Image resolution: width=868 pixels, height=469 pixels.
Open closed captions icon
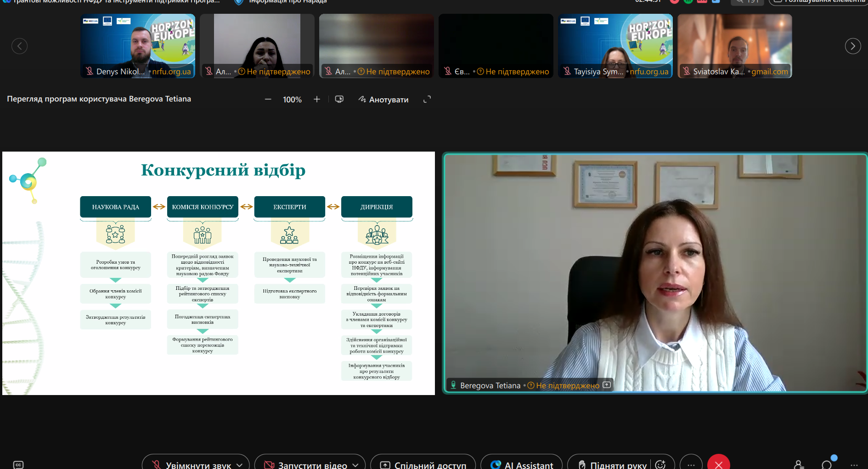tap(18, 464)
